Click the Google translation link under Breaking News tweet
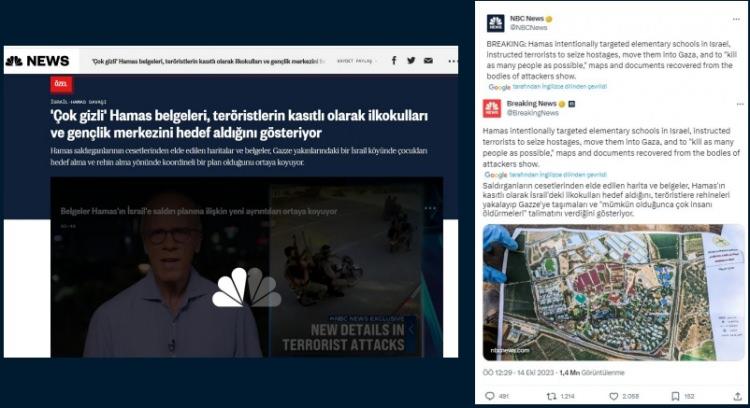 (558, 175)
